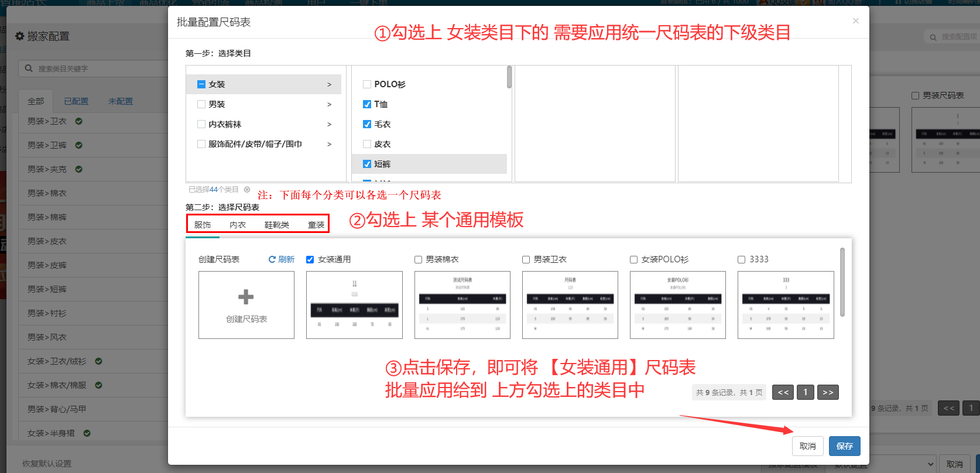Switch to the 鞋靴类 tab

point(276,225)
